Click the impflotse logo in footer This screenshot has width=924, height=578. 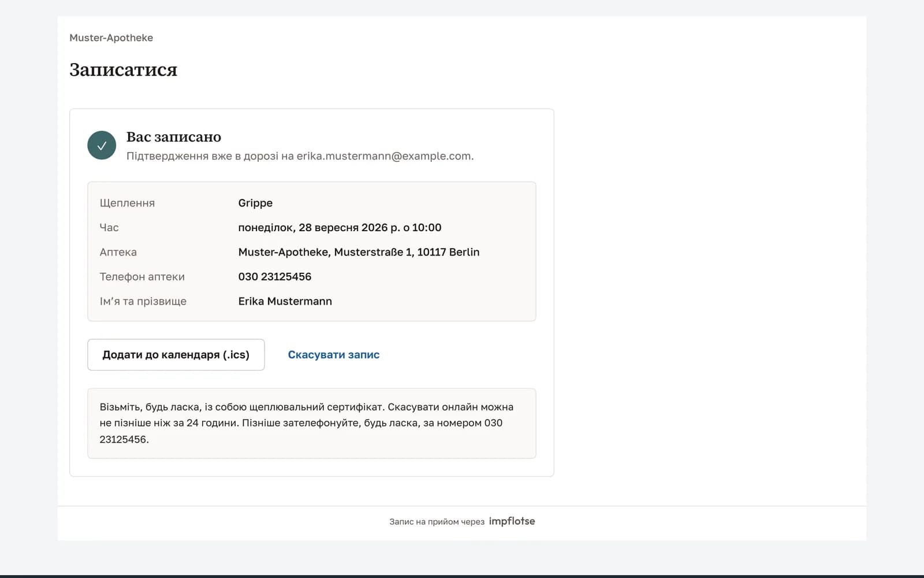[x=512, y=521]
